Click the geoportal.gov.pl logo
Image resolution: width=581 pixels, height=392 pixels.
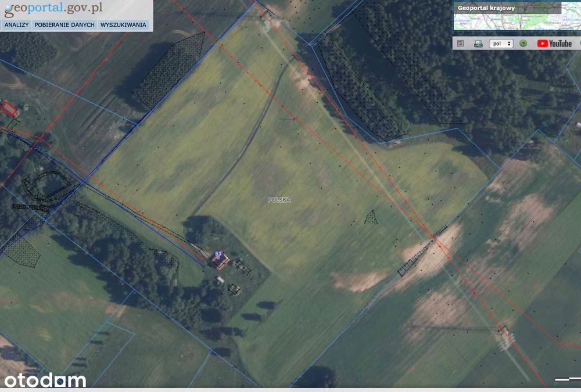pos(53,9)
